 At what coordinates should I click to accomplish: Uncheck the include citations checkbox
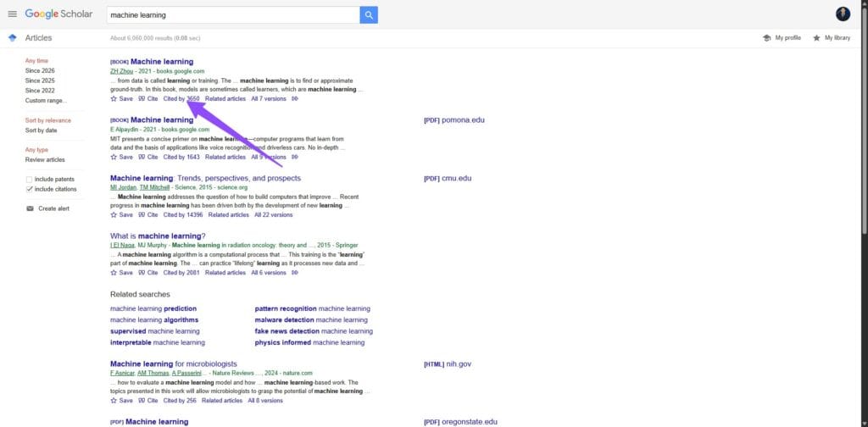tap(30, 189)
